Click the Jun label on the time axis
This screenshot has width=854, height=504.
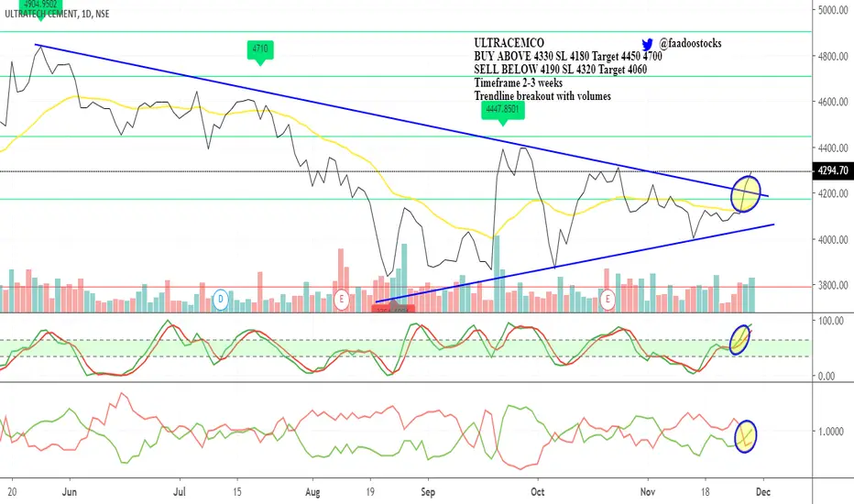69,492
